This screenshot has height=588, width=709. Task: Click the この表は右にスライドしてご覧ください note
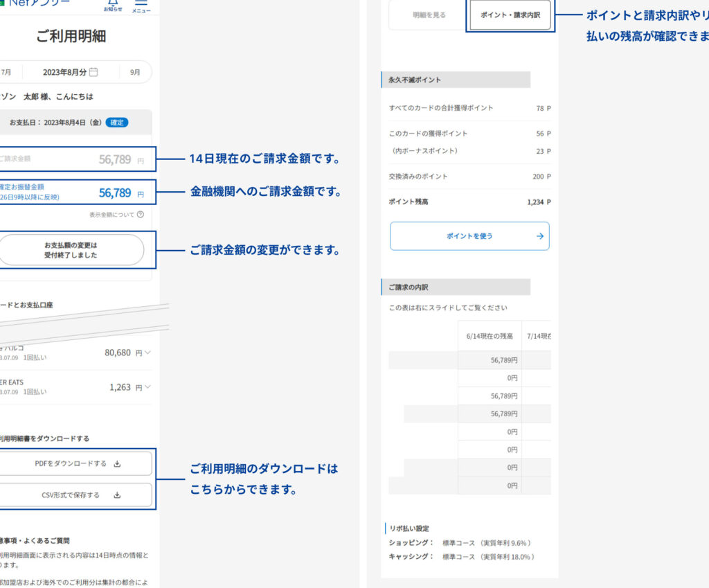point(448,308)
